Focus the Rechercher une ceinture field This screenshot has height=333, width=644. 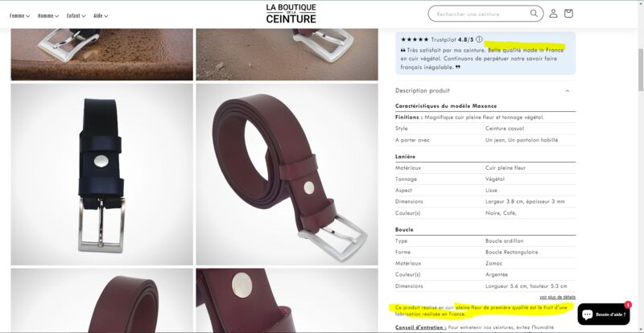click(481, 14)
